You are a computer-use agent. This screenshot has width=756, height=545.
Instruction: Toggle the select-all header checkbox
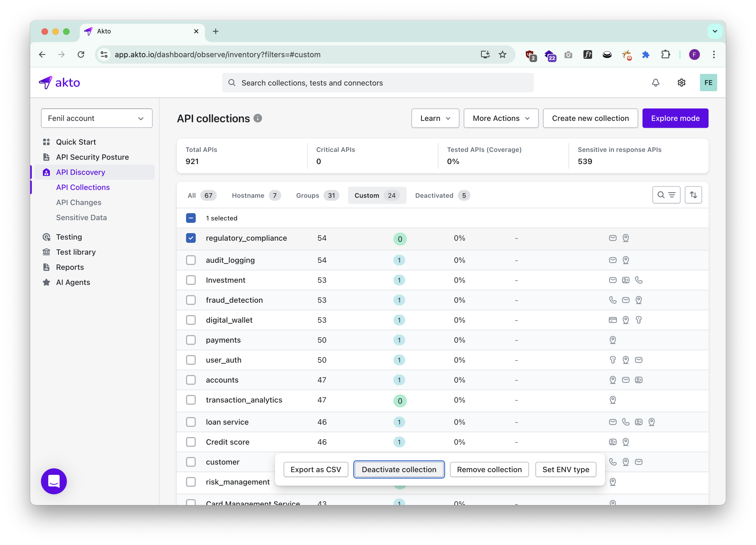[x=191, y=218]
